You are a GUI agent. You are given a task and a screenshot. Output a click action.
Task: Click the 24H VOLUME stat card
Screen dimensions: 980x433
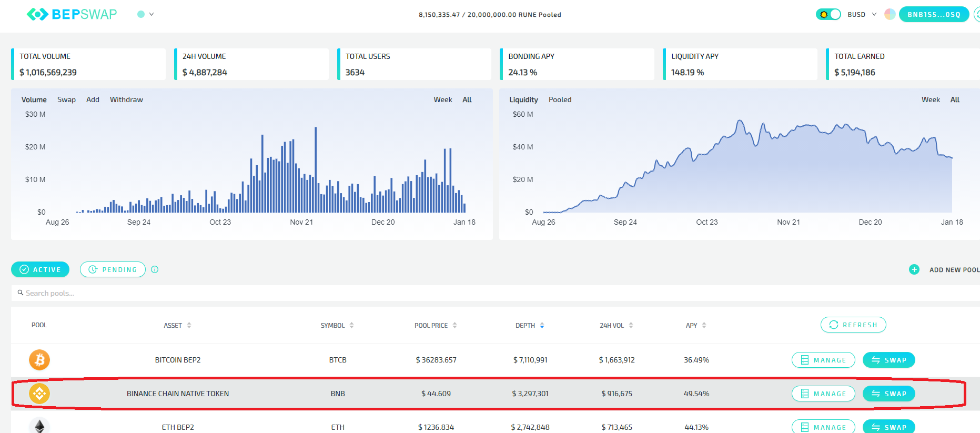pos(251,64)
